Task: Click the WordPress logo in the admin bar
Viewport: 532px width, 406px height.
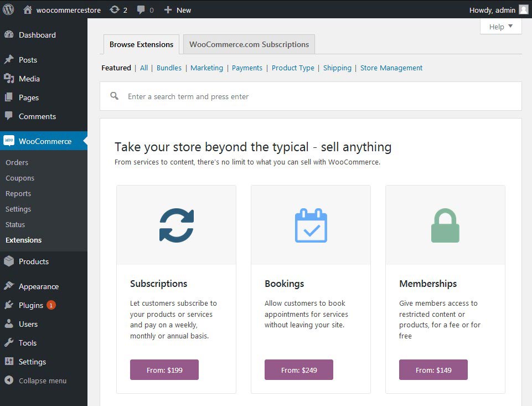Action: (8, 9)
